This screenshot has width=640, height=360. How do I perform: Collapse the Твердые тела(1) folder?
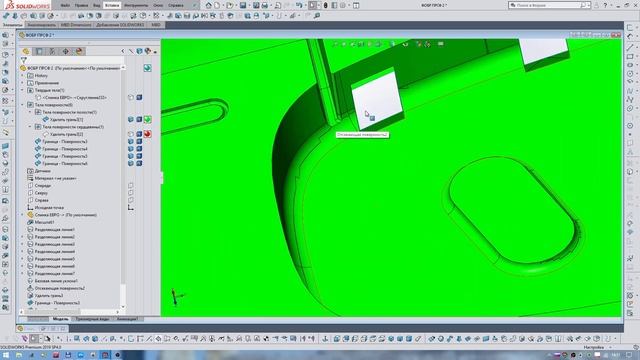click(x=22, y=90)
